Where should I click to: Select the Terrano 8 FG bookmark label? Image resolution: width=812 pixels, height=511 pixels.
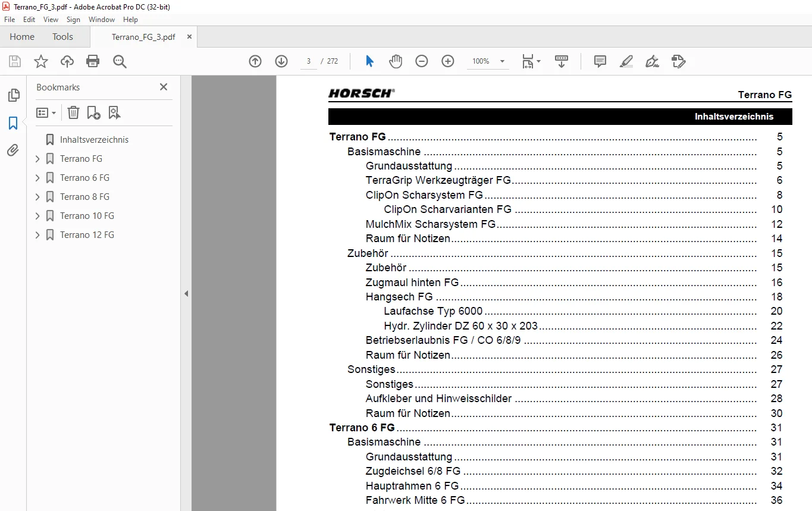(84, 197)
